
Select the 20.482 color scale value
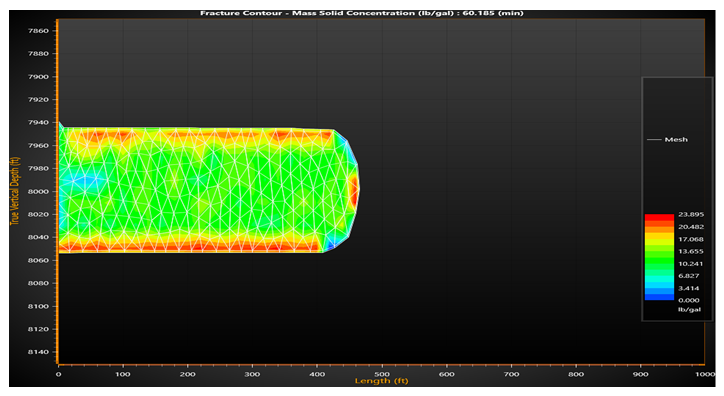click(x=691, y=227)
